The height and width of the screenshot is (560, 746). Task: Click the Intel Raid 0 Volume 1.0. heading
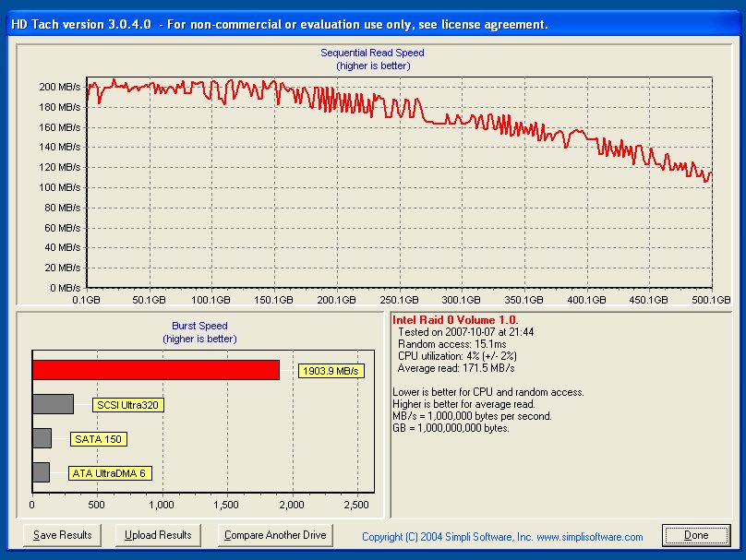pyautogui.click(x=455, y=320)
